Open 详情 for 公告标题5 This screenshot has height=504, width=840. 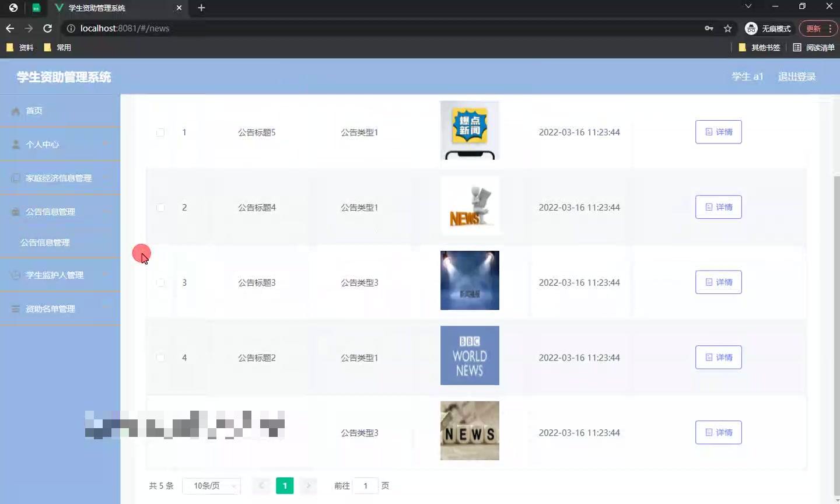tap(718, 132)
